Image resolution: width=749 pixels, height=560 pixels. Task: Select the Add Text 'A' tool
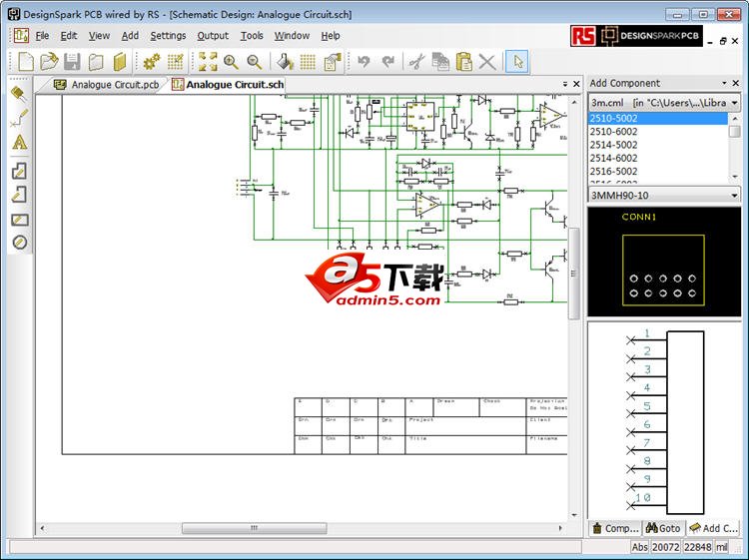(19, 143)
